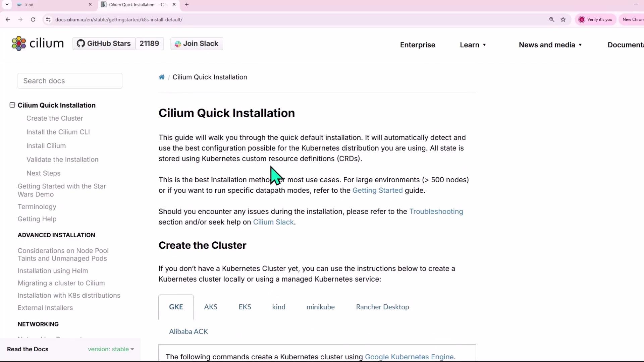644x362 pixels.
Task: Select the kind cluster tab
Action: pos(279,307)
